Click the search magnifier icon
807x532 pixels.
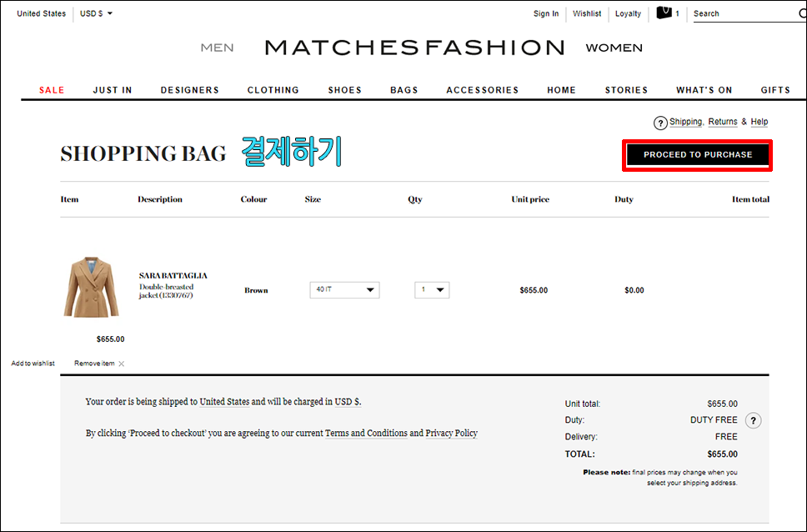click(803, 13)
